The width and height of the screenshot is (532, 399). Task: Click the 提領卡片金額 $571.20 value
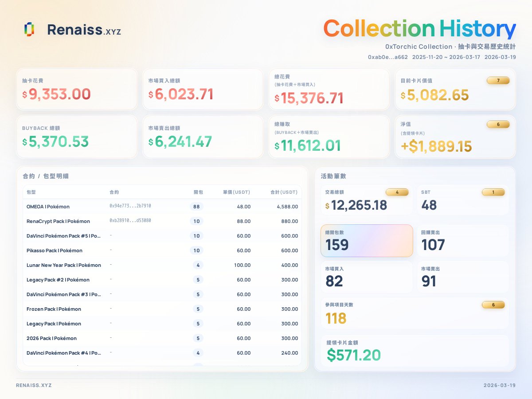pyautogui.click(x=354, y=355)
